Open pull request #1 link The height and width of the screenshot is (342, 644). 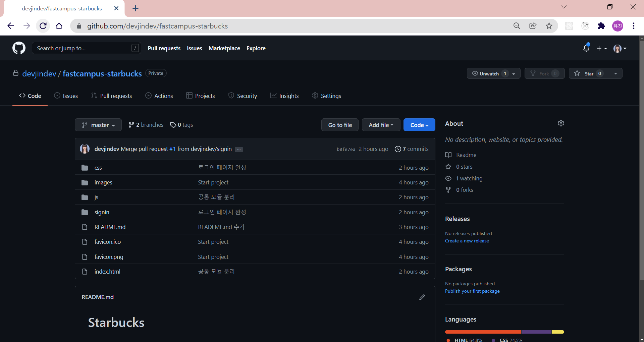coord(172,149)
